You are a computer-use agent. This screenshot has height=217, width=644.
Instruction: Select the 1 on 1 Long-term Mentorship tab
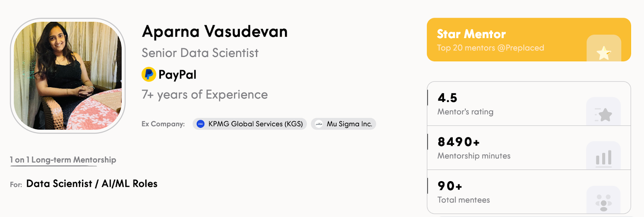coord(63,160)
